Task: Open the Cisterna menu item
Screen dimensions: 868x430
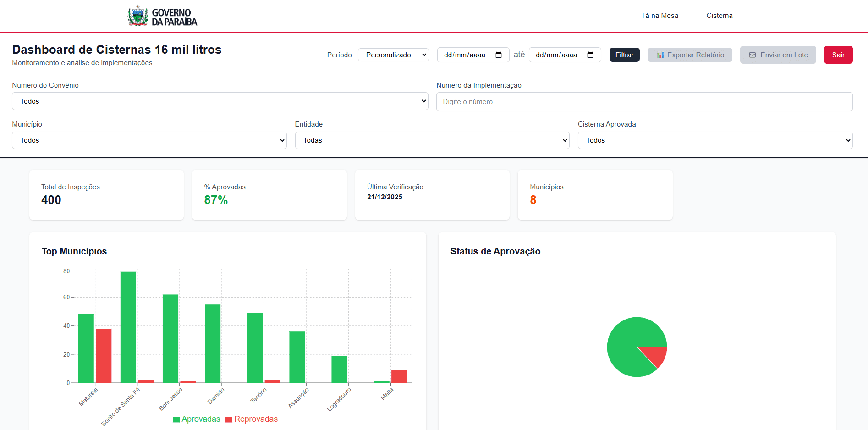Action: pyautogui.click(x=719, y=16)
